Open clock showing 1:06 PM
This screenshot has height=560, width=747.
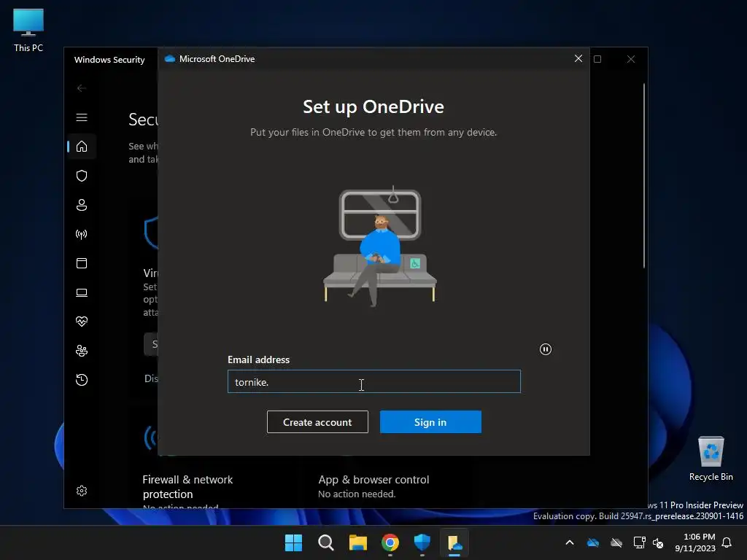tap(695, 542)
